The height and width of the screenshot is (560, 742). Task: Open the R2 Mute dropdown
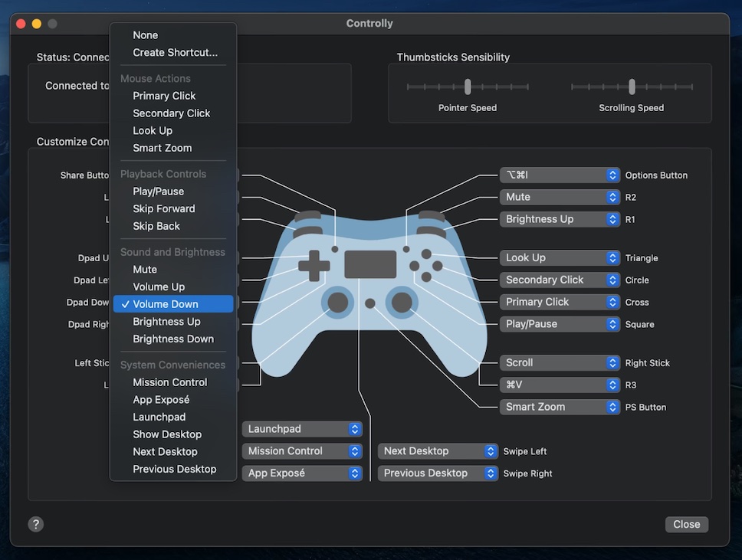[560, 197]
